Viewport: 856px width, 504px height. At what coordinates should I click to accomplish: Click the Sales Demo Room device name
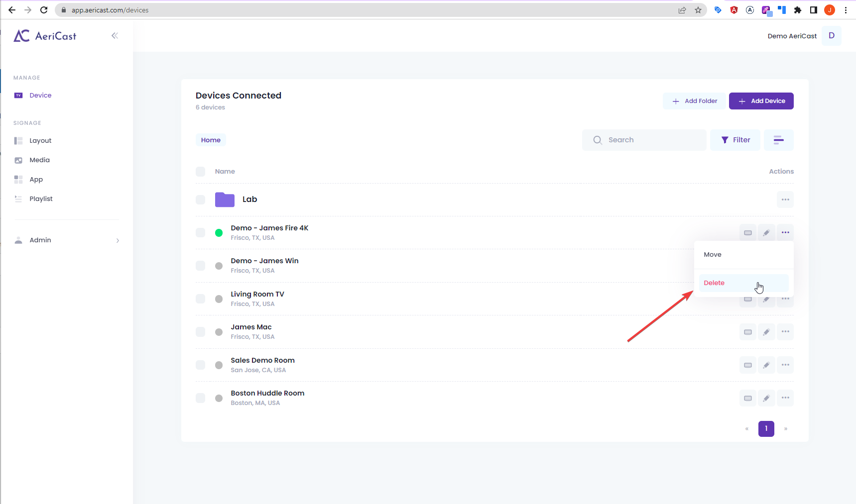pos(262,360)
